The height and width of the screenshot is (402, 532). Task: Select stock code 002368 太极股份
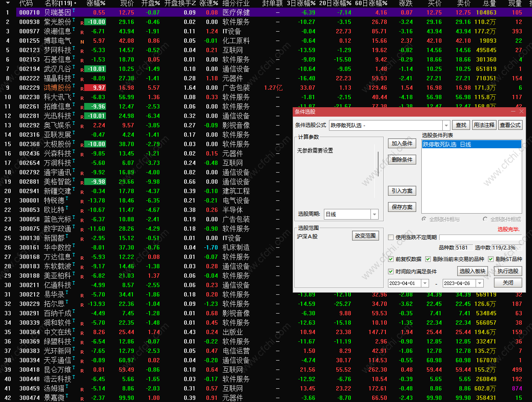(x=29, y=144)
